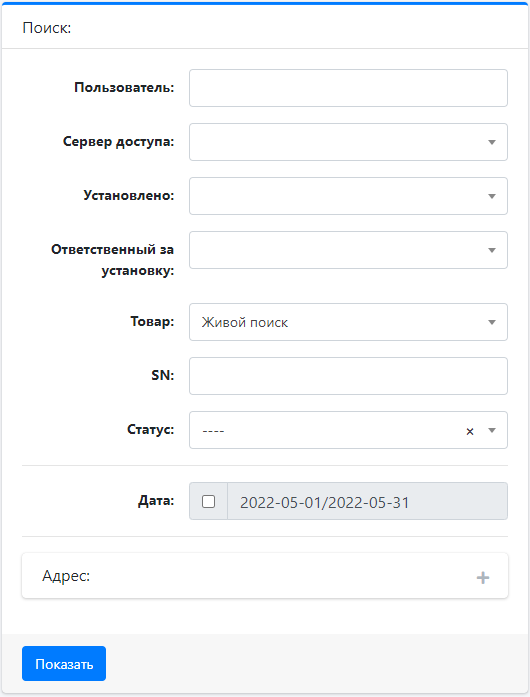
Task: Click the ---- value in the Статус dropdown
Action: [213, 431]
